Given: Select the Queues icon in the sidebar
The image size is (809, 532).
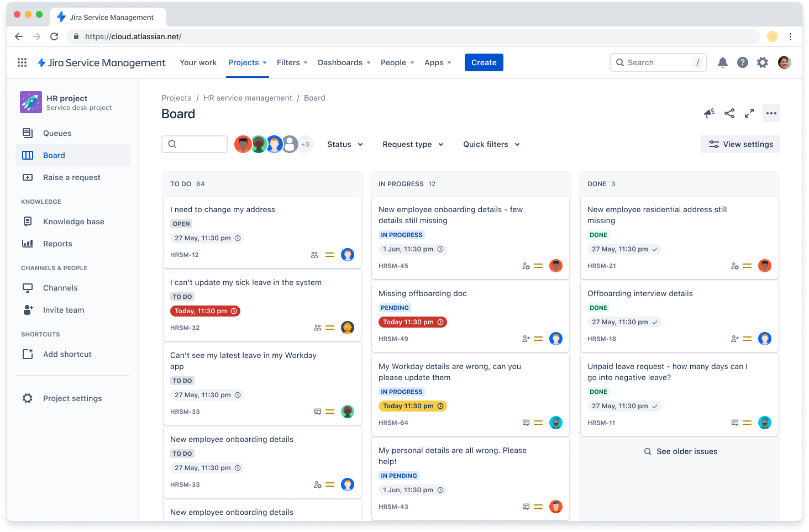Looking at the screenshot, I should point(28,133).
